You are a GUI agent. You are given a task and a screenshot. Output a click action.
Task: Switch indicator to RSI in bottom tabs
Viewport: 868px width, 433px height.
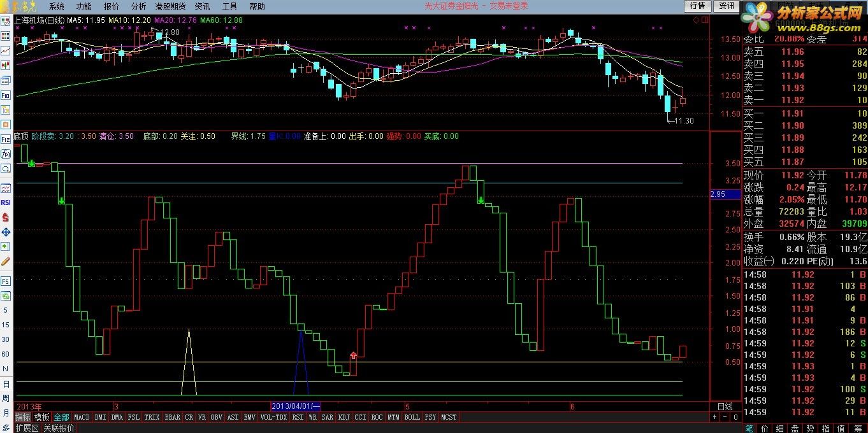pyautogui.click(x=298, y=417)
